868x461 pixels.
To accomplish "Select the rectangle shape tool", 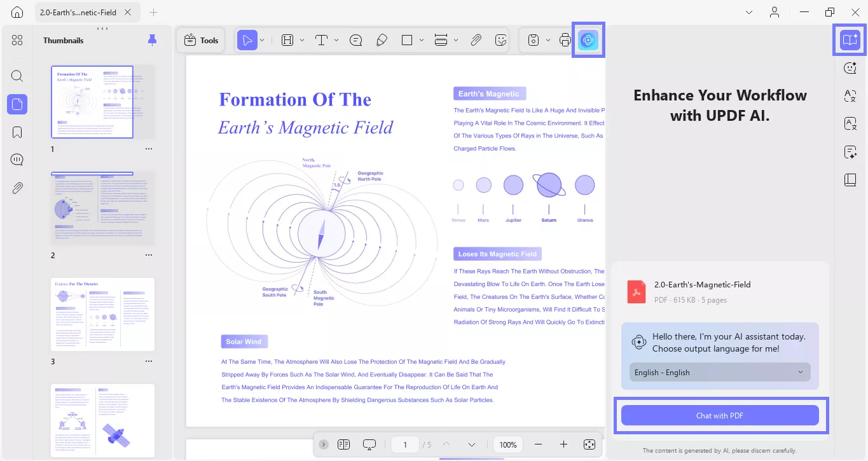I will coord(407,41).
